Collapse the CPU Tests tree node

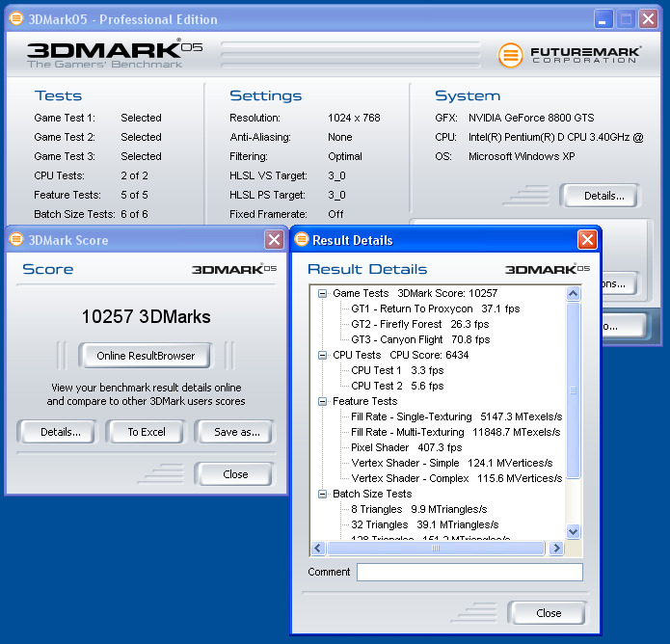322,355
